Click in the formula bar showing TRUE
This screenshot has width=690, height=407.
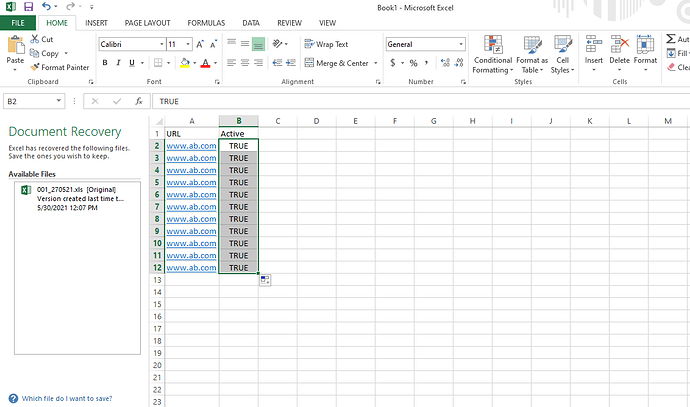pos(421,101)
